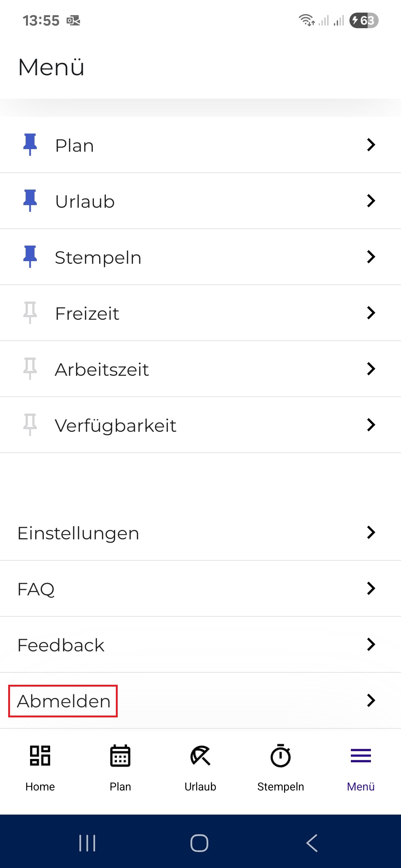401x868 pixels.
Task: Expand the Einstellungen chevron arrow
Action: (371, 532)
